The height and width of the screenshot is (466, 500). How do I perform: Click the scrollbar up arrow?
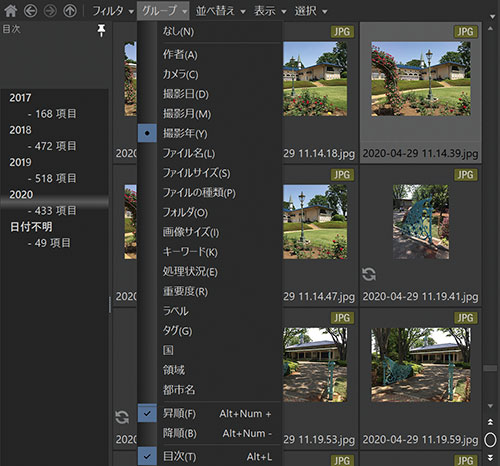click(490, 29)
